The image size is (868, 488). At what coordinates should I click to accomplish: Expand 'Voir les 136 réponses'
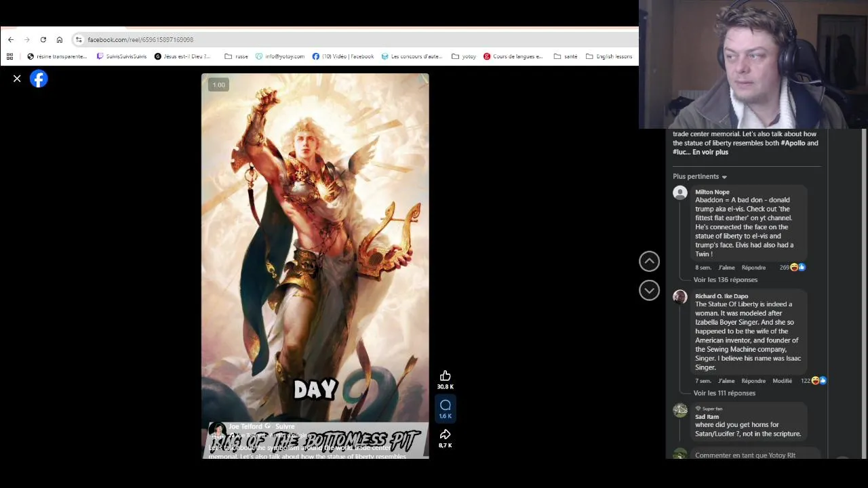click(x=725, y=280)
